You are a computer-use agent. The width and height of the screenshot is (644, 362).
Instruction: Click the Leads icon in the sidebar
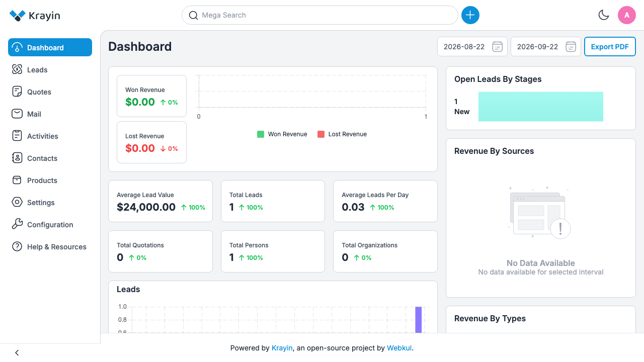[17, 69]
